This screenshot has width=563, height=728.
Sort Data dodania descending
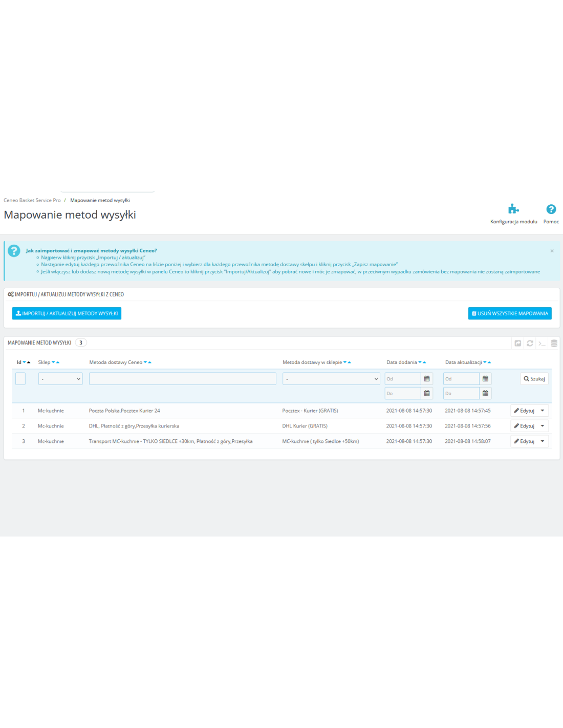pos(420,362)
